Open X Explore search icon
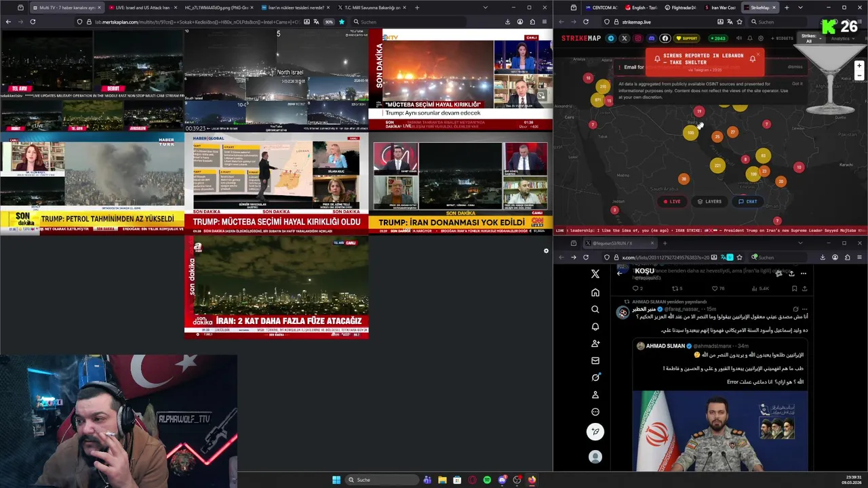 pos(595,309)
